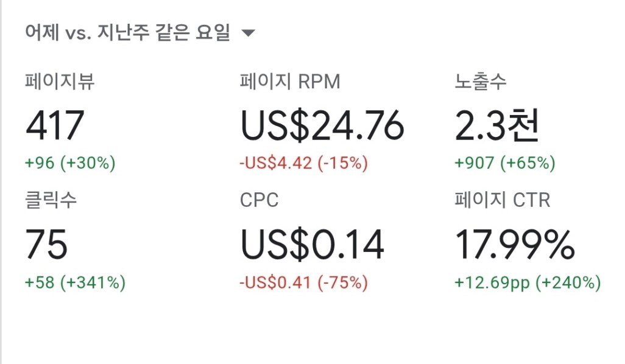Screen dimensions: 625x364
Task: Select the 페이지 RPM metric label
Action: click(290, 81)
